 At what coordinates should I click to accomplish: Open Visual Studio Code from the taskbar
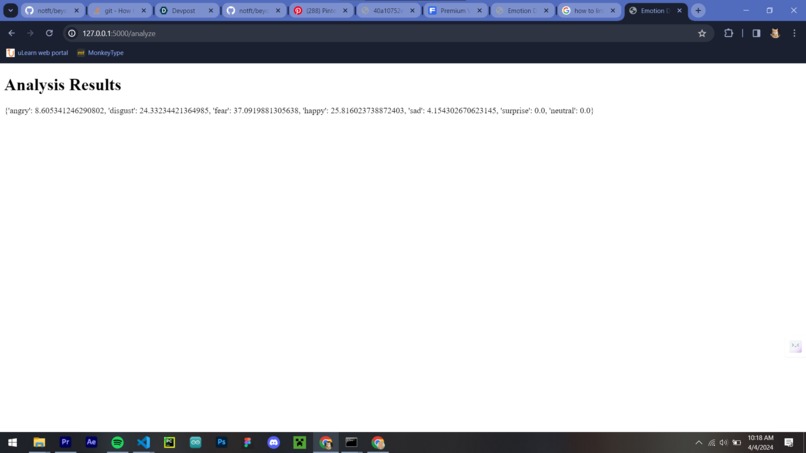pyautogui.click(x=143, y=442)
